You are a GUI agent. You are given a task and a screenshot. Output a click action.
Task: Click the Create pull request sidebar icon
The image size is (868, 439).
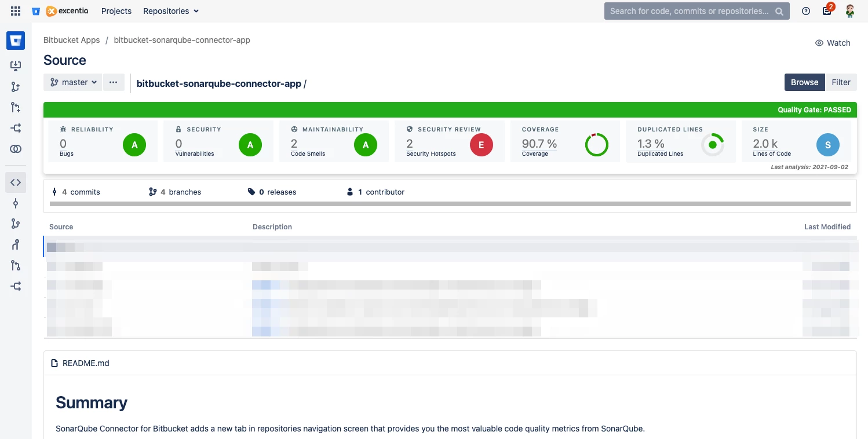tap(16, 108)
